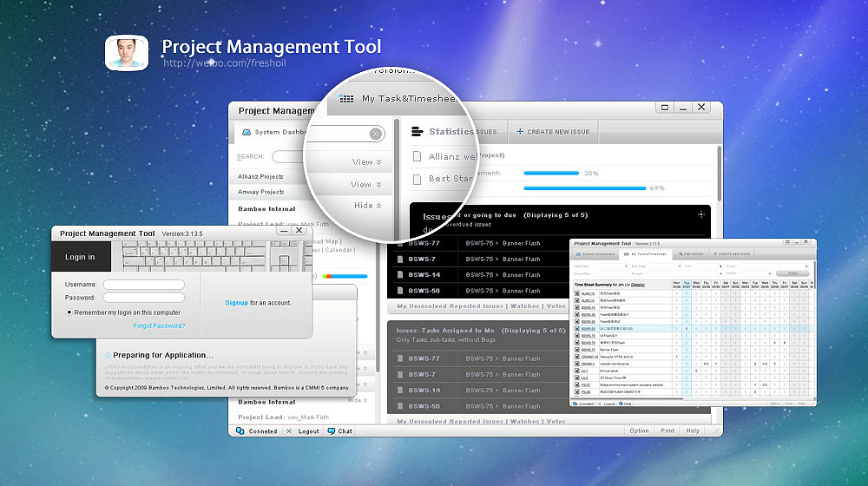Click the 38% blue progress bar
This screenshot has width=868, height=486.
[x=551, y=174]
